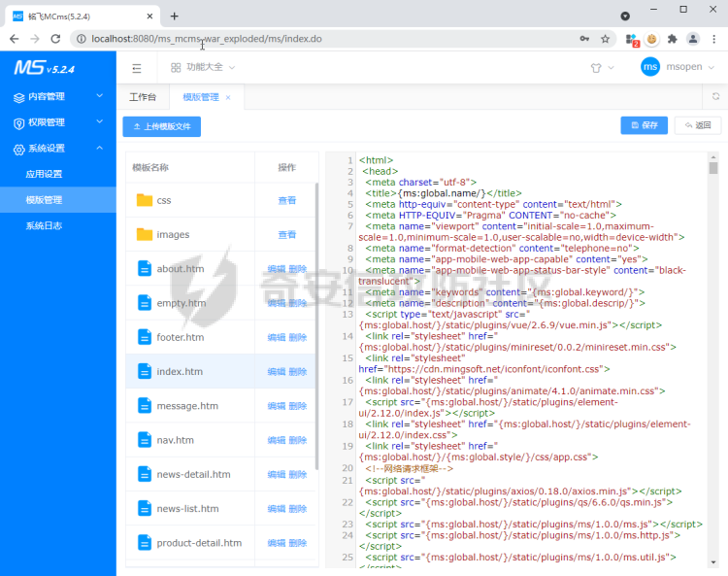Click the site information icon
Image resolution: width=728 pixels, height=576 pixels.
point(82,39)
